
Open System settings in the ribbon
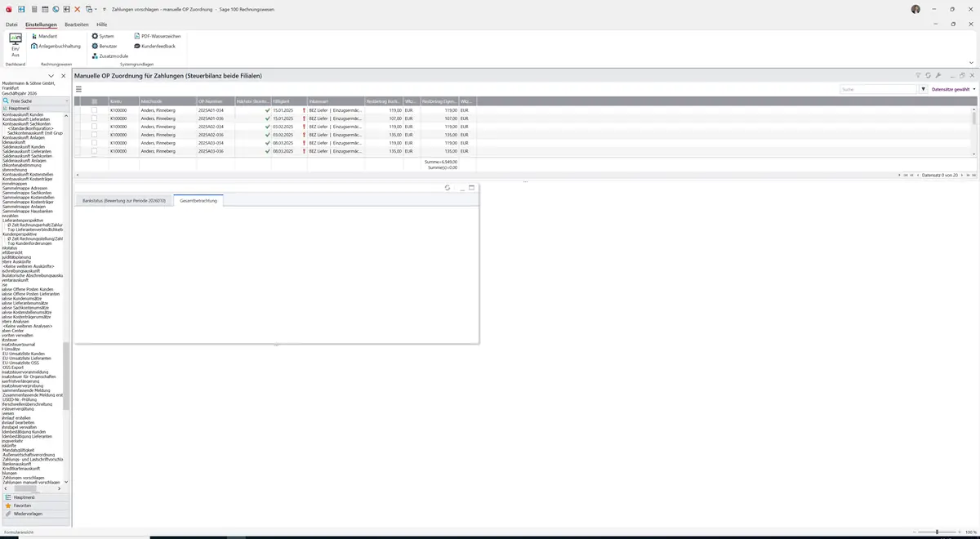103,37
